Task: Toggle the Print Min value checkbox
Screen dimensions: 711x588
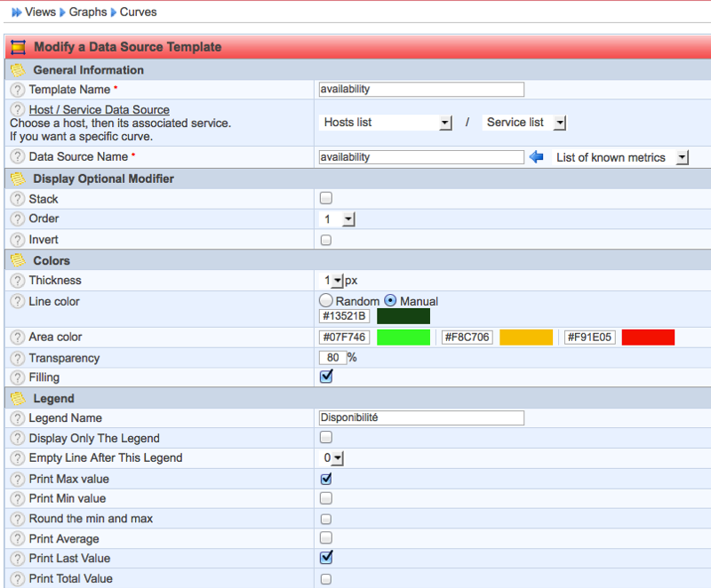Action: 326,499
